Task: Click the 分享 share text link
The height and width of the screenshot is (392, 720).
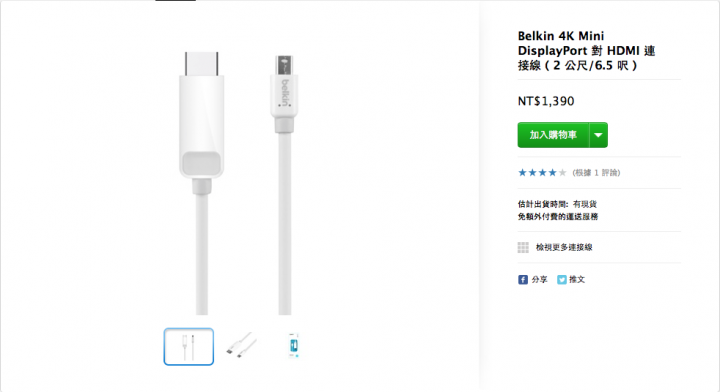Action: click(x=539, y=280)
